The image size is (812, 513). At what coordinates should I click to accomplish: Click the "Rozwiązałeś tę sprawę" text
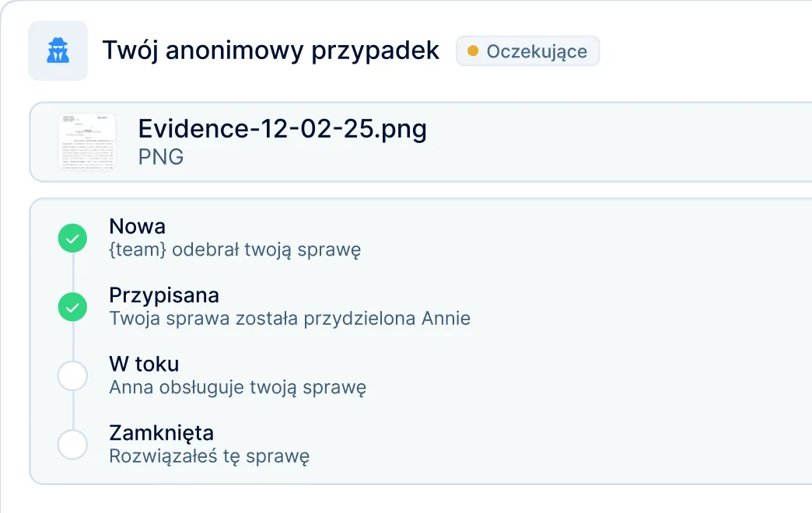[209, 455]
